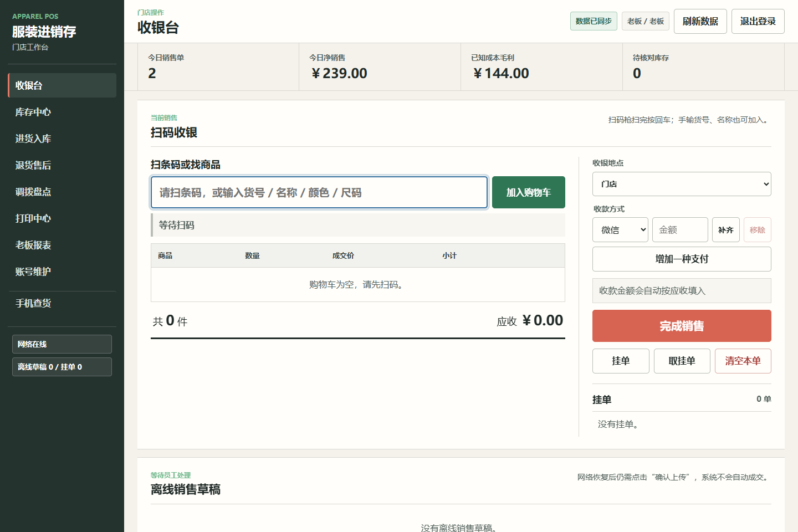Click 今日销售单 value 2
This screenshot has width=798, height=532.
tap(152, 73)
